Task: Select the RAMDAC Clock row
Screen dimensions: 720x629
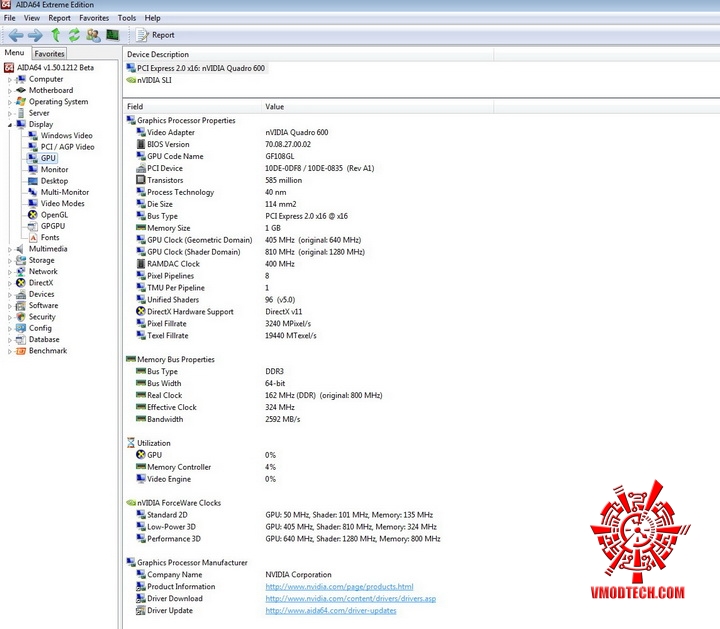Action: click(x=215, y=264)
